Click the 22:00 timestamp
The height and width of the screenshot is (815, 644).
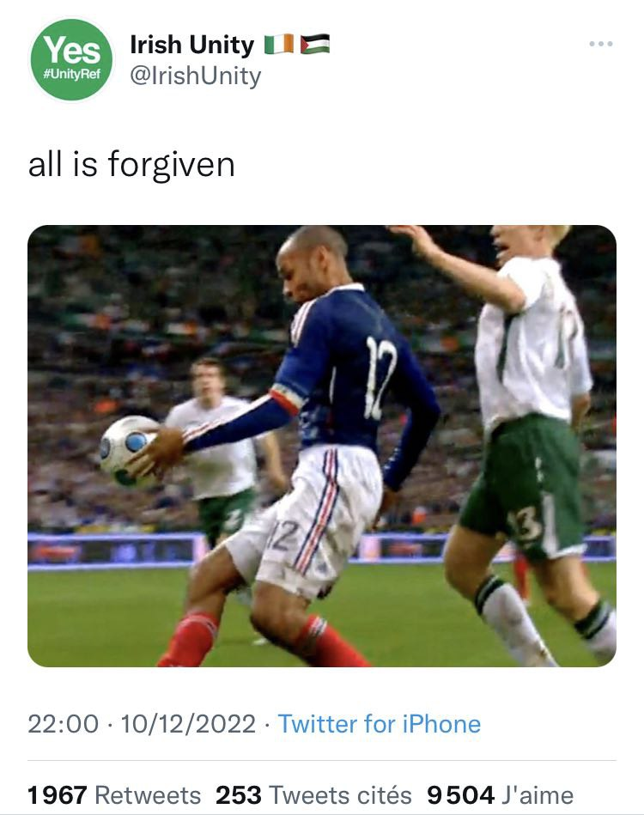point(63,724)
